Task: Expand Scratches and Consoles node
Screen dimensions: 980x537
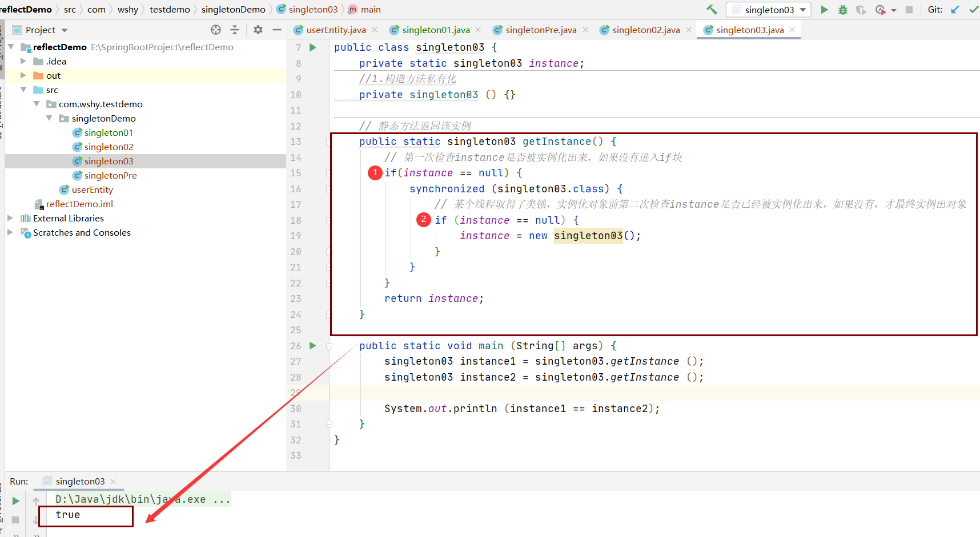Action: tap(10, 232)
